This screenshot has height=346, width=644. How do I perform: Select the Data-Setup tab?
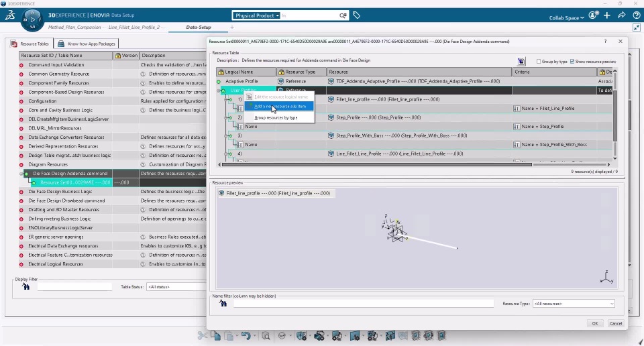coord(199,27)
